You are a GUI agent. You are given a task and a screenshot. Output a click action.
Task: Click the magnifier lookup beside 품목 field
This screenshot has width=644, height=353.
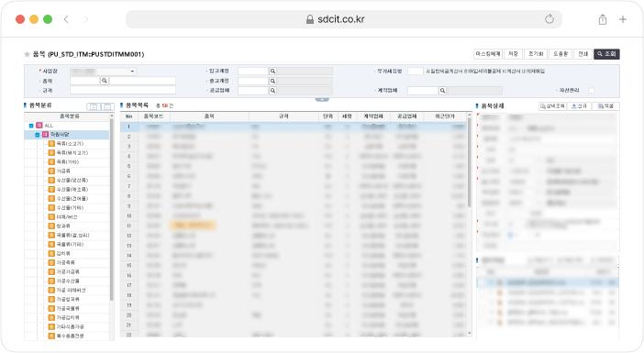[x=105, y=81]
